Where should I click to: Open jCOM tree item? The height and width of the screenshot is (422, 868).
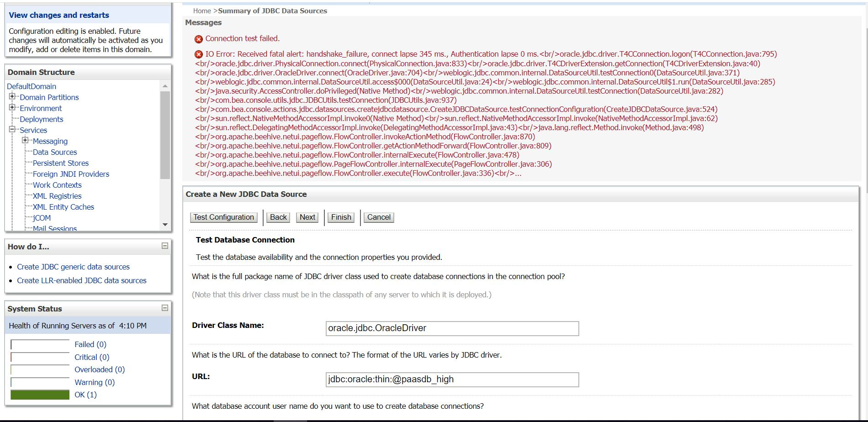[x=42, y=218]
